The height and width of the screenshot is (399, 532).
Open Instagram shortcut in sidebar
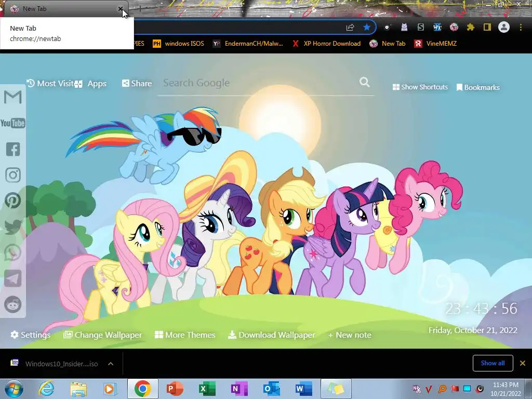pyautogui.click(x=13, y=175)
